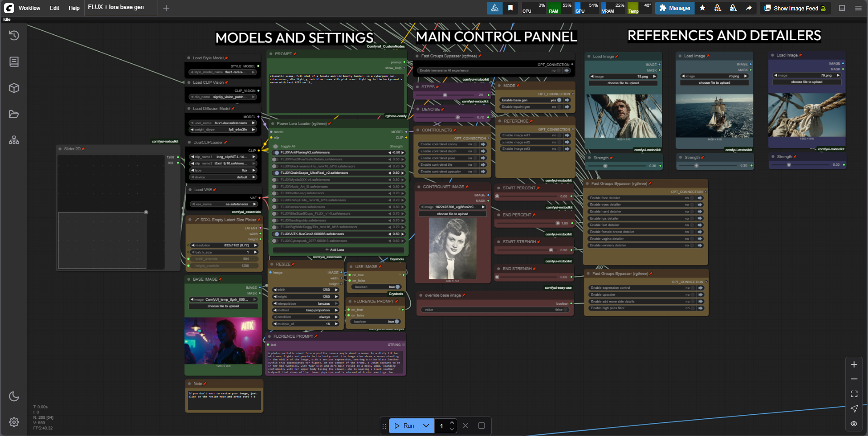The height and width of the screenshot is (436, 868).
Task: Toggle dark mode moon icon
Action: point(14,397)
